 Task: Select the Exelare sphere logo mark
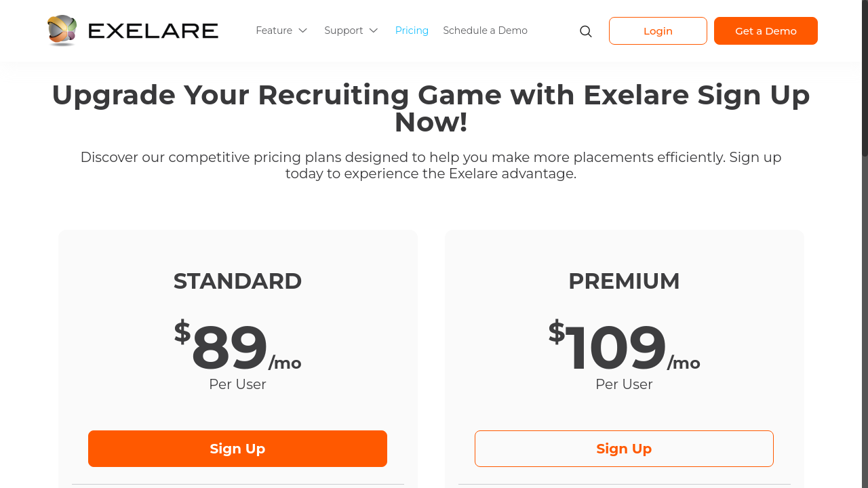pyautogui.click(x=62, y=30)
